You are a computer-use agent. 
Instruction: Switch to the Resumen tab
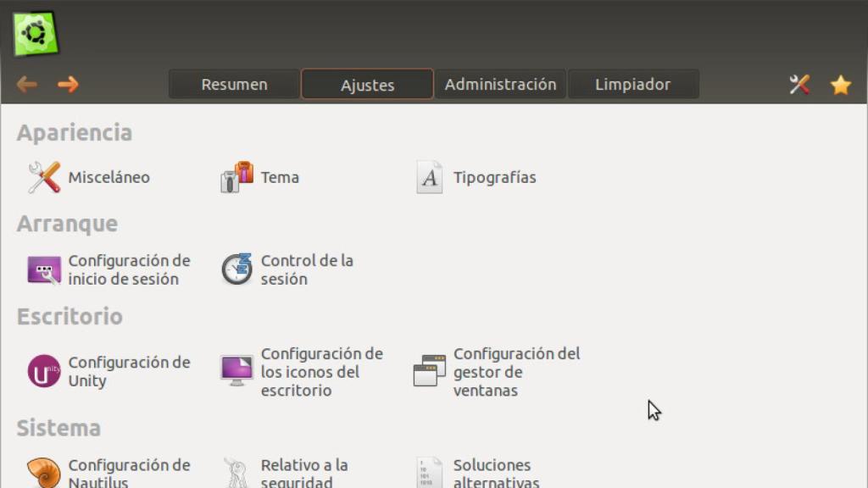pyautogui.click(x=233, y=84)
